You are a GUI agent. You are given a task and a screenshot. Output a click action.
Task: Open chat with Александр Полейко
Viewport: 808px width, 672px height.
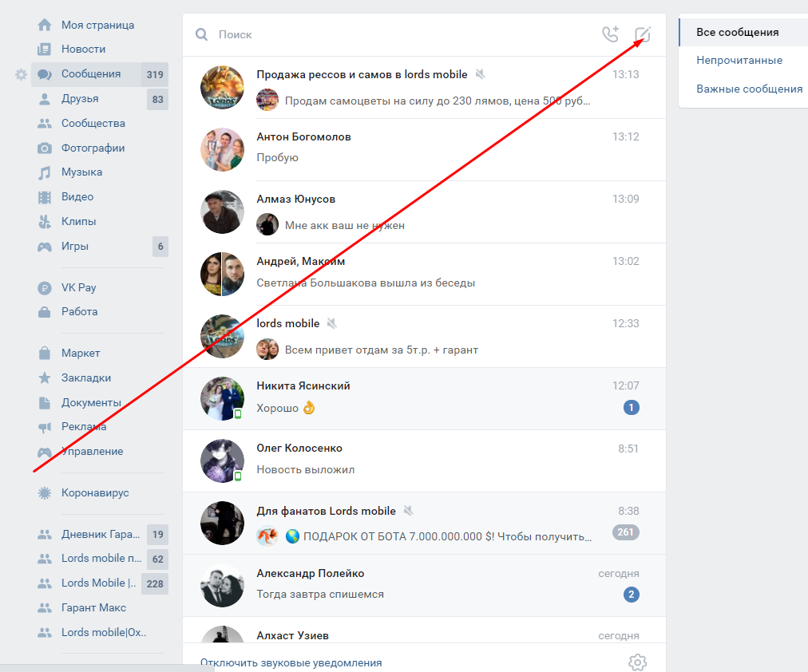[424, 586]
